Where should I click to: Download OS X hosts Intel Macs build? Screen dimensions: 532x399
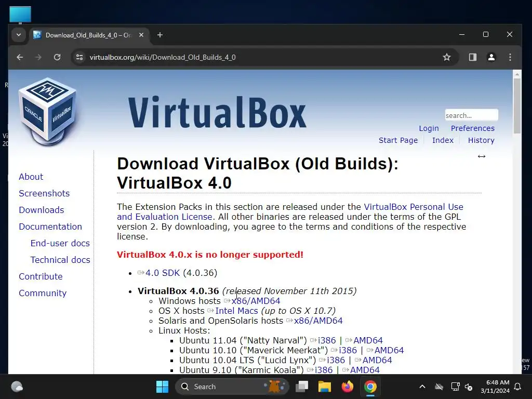236,311
